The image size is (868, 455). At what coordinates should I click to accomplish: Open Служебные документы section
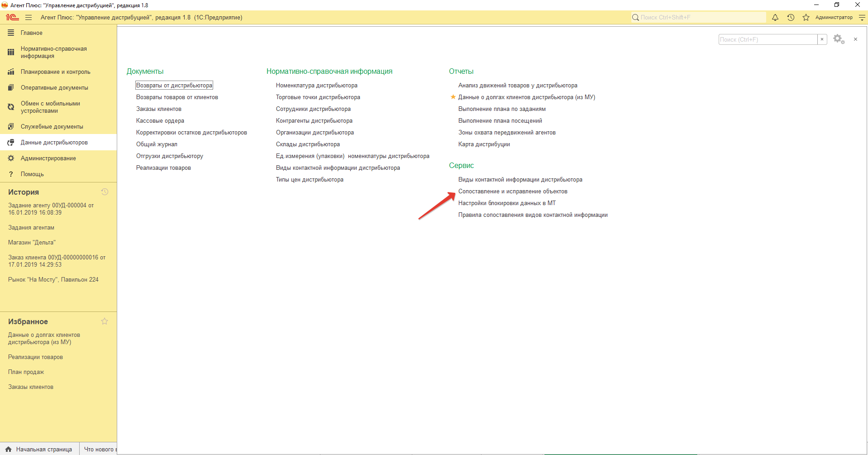[58, 126]
